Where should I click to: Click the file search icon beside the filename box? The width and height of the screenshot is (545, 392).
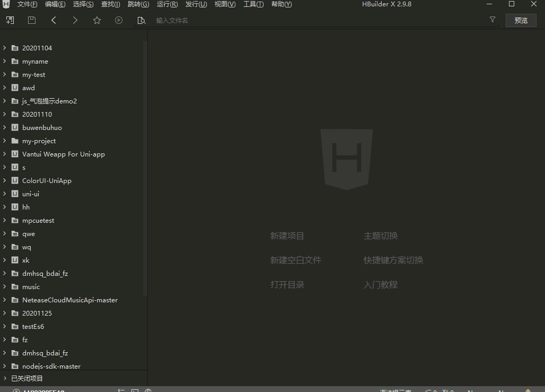(142, 21)
